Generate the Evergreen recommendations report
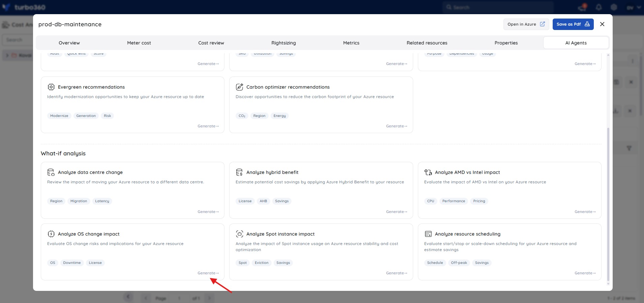The height and width of the screenshot is (303, 644). click(208, 126)
